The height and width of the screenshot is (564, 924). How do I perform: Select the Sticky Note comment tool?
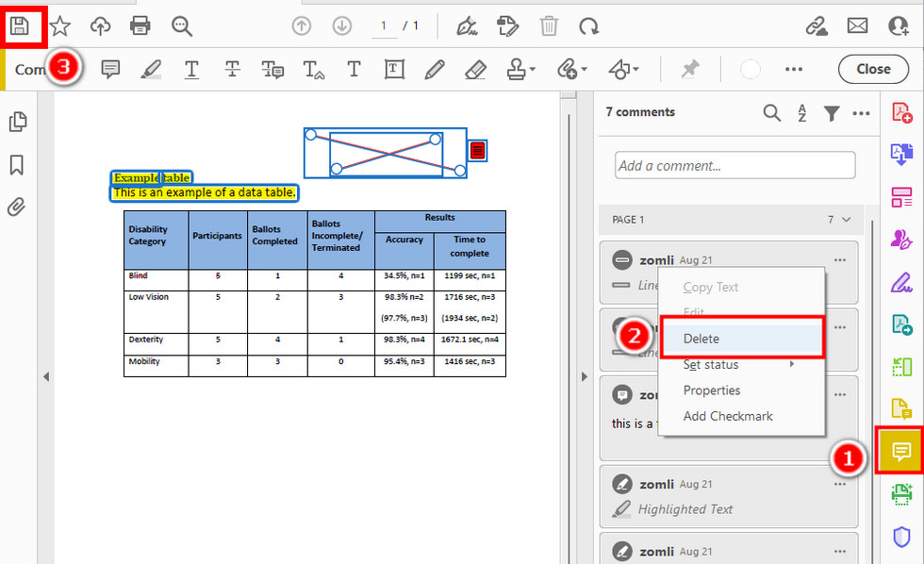tap(110, 69)
